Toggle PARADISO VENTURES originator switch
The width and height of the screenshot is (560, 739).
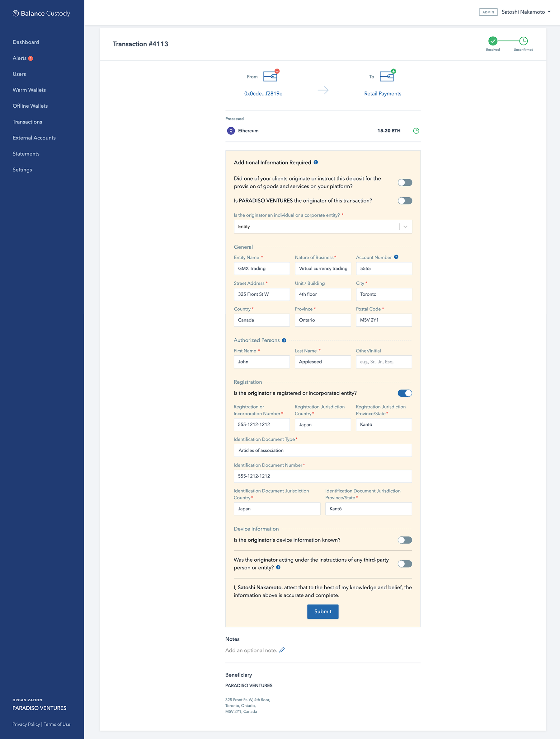(x=405, y=201)
